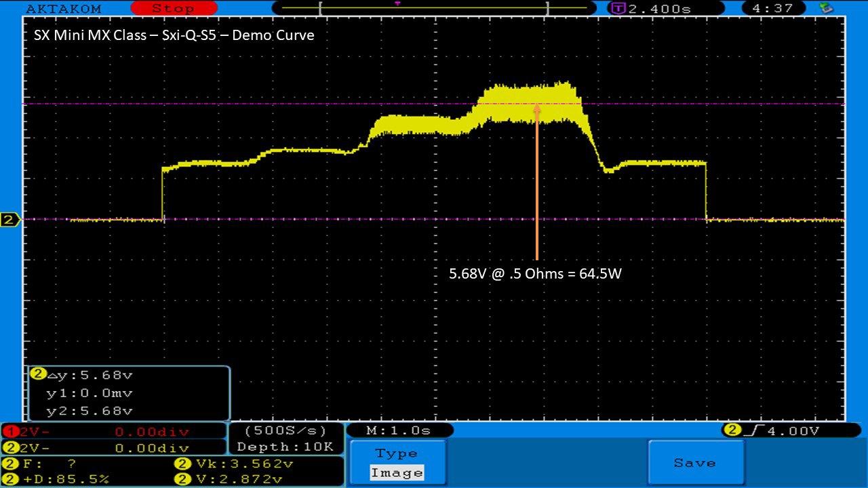Select channel 2 yellow 2V scale readout

pyautogui.click(x=113, y=447)
